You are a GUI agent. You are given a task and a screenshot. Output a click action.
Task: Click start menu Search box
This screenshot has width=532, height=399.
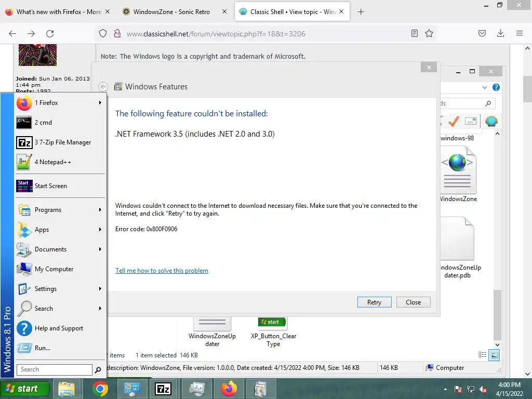54,369
